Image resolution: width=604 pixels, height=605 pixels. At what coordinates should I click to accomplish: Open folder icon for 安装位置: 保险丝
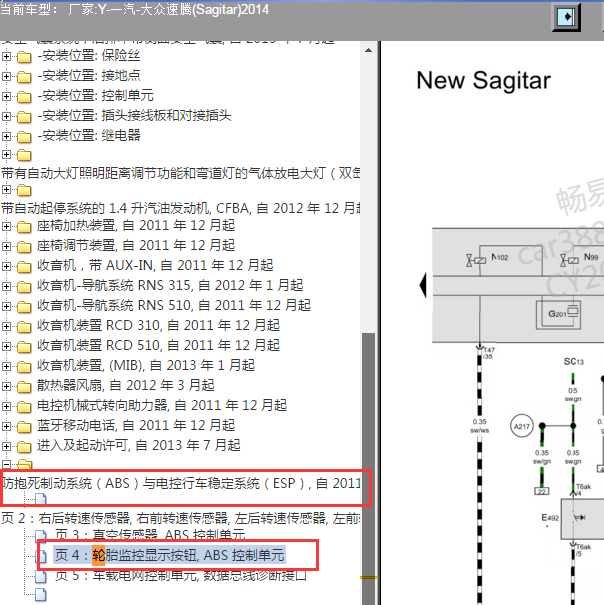24,57
